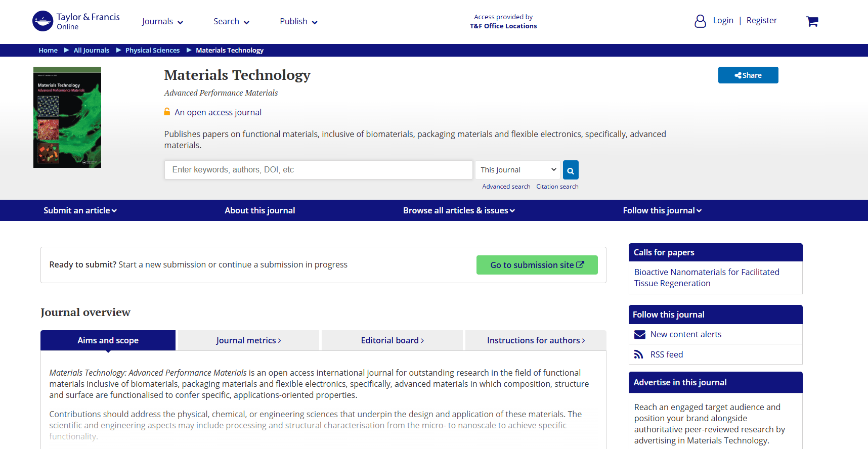The image size is (868, 449).
Task: Open the Advanced search link
Action: (x=506, y=187)
